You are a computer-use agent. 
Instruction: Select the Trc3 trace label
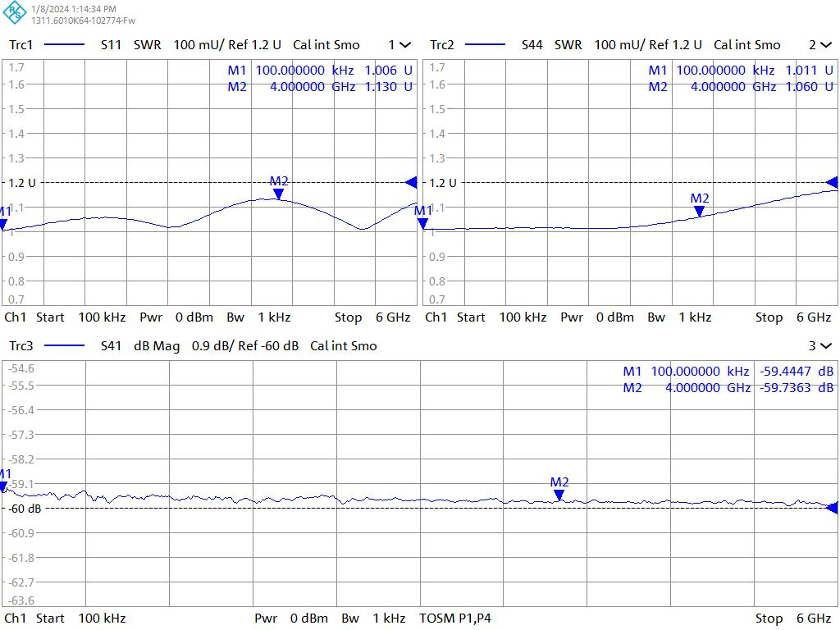tap(21, 346)
